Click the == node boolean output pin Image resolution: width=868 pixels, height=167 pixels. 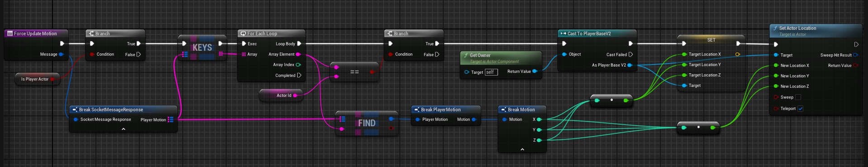[372, 72]
